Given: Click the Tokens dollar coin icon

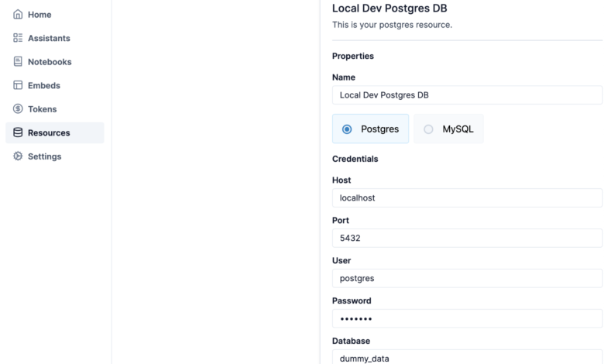Looking at the screenshot, I should pos(18,108).
